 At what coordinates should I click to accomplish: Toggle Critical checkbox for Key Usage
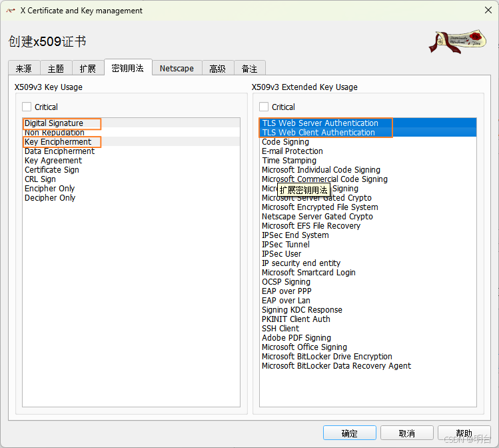[x=27, y=107]
